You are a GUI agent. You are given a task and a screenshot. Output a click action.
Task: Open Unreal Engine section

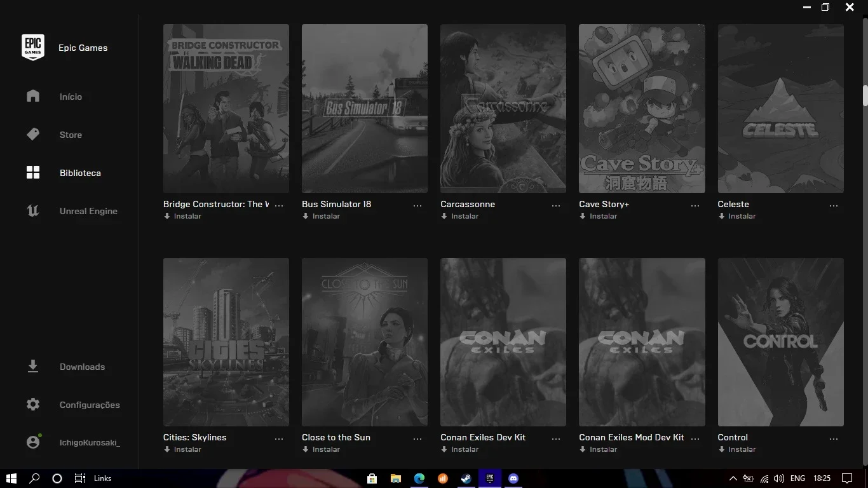click(x=88, y=211)
